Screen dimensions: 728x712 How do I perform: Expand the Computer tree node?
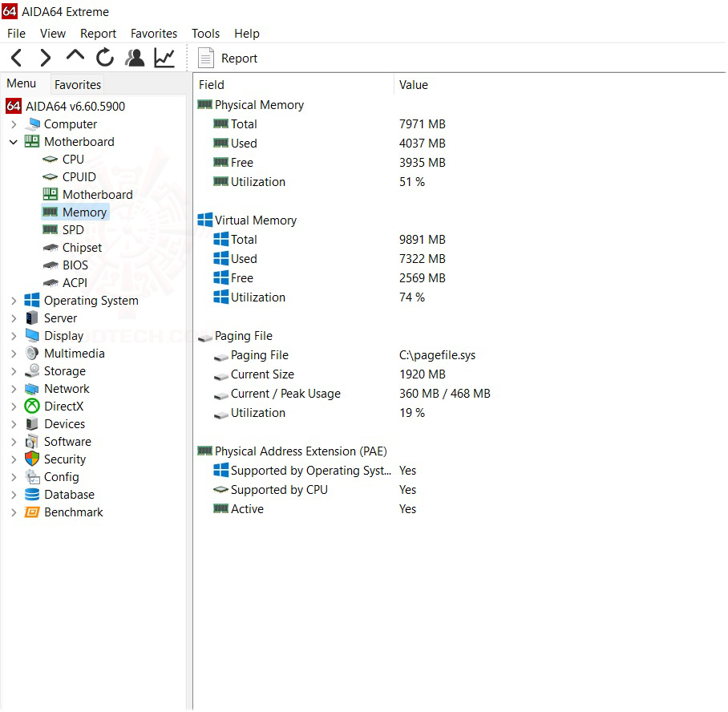click(x=14, y=124)
